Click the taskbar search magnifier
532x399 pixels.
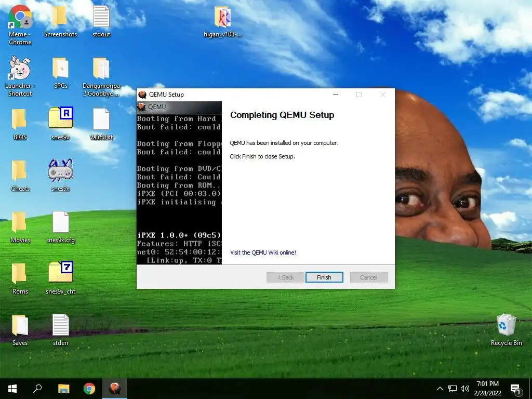37,389
